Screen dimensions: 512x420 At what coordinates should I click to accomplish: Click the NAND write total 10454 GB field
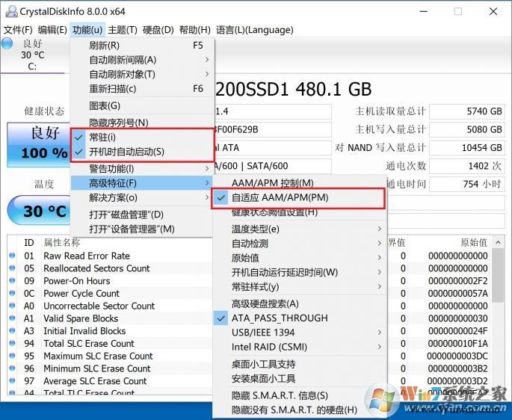[467, 148]
